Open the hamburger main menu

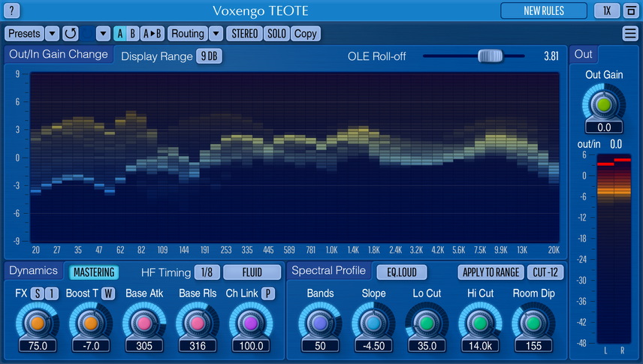[630, 34]
